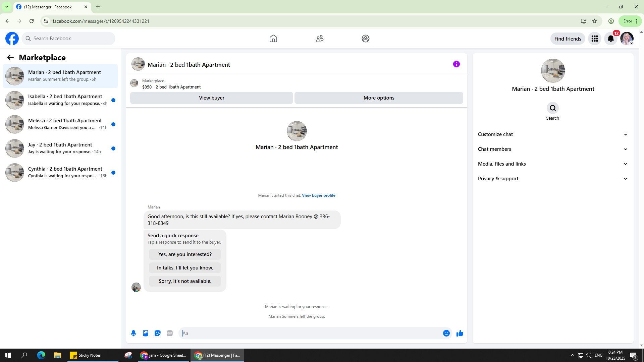Screen dimensions: 644x362
Task: Attach a photo using the image icon
Action: 146,333
